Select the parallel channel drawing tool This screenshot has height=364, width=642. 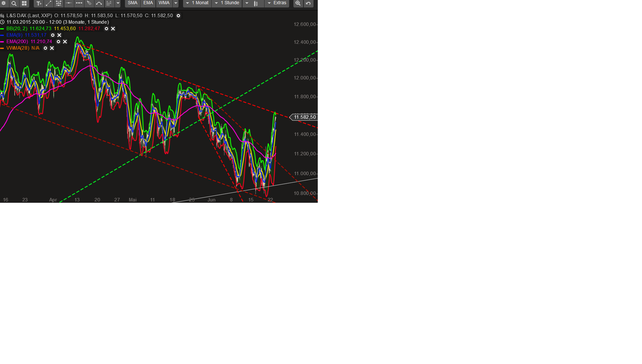point(59,3)
